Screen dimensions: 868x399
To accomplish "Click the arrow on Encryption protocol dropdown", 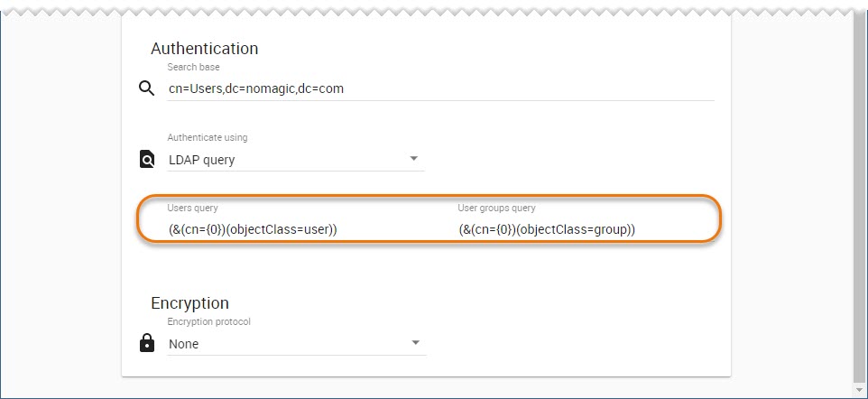I will [415, 343].
